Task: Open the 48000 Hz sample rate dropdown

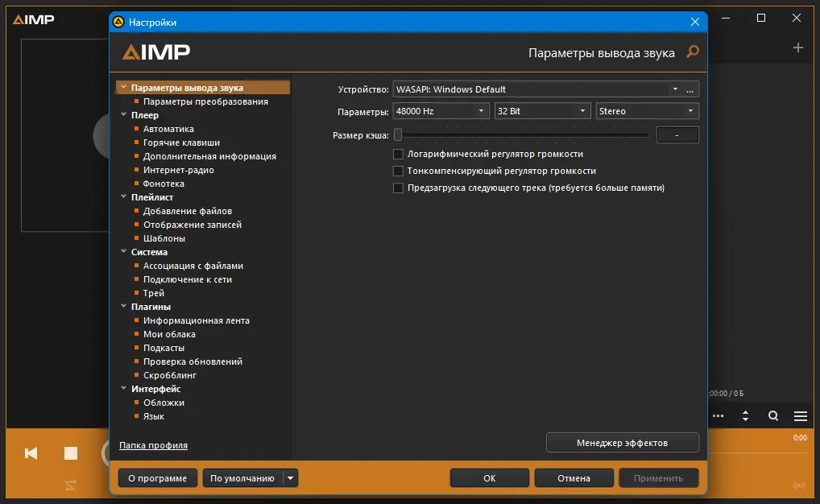Action: click(x=441, y=111)
